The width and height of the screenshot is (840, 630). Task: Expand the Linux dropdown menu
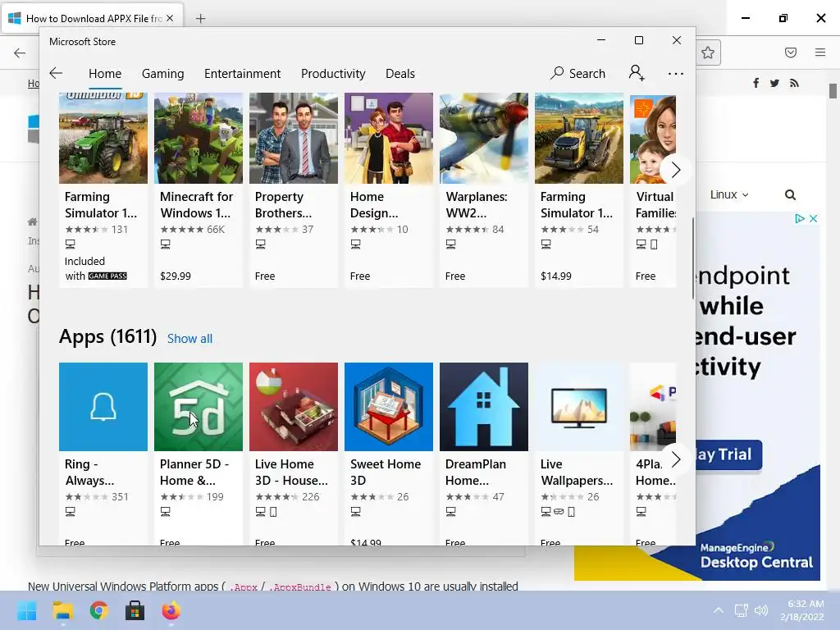coord(729,195)
